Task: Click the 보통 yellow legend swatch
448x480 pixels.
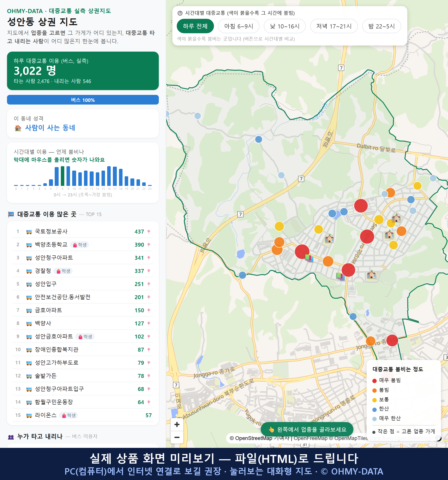Action: [x=374, y=400]
